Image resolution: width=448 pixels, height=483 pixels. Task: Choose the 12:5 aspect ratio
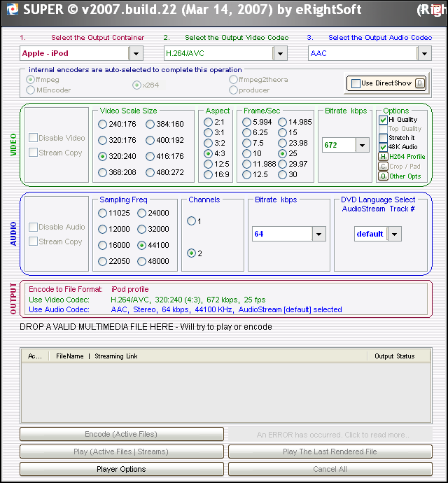pos(209,164)
